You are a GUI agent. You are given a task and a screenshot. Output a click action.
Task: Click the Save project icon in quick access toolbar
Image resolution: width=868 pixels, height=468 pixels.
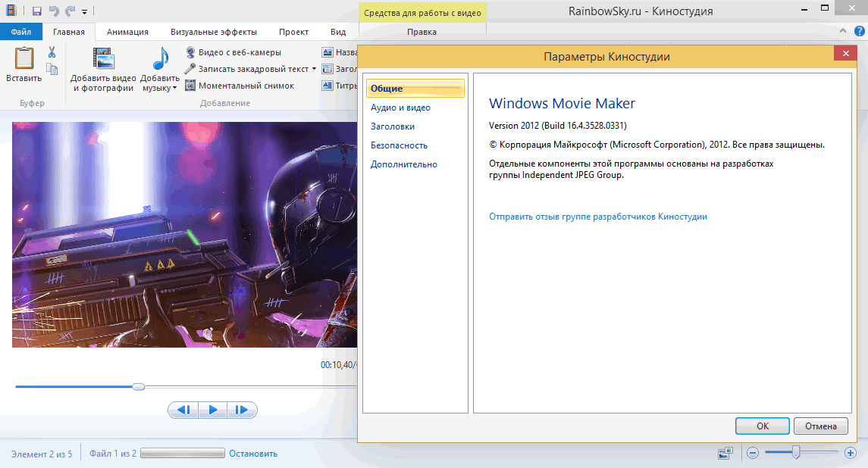[37, 11]
